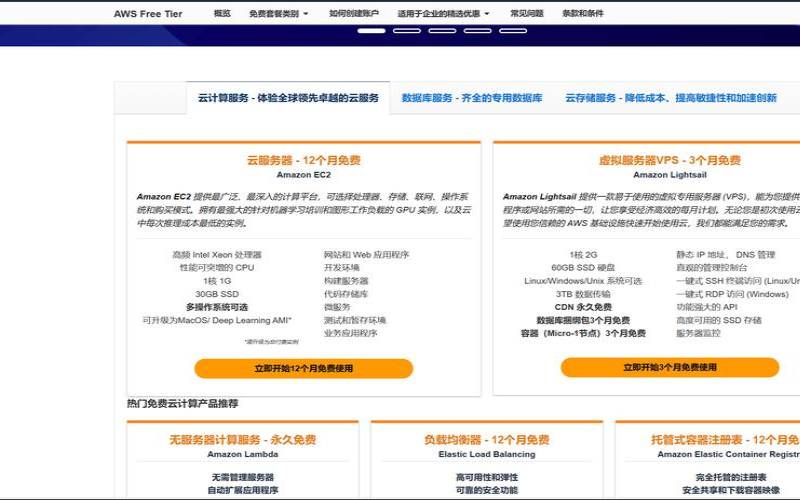Image resolution: width=800 pixels, height=500 pixels.
Task: Click 立即开始12个月免费使用 button
Action: pyautogui.click(x=303, y=368)
